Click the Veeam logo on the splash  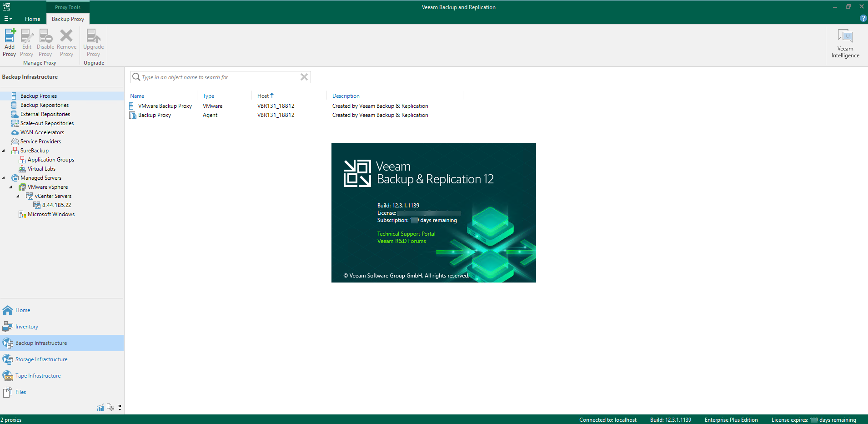coord(357,173)
